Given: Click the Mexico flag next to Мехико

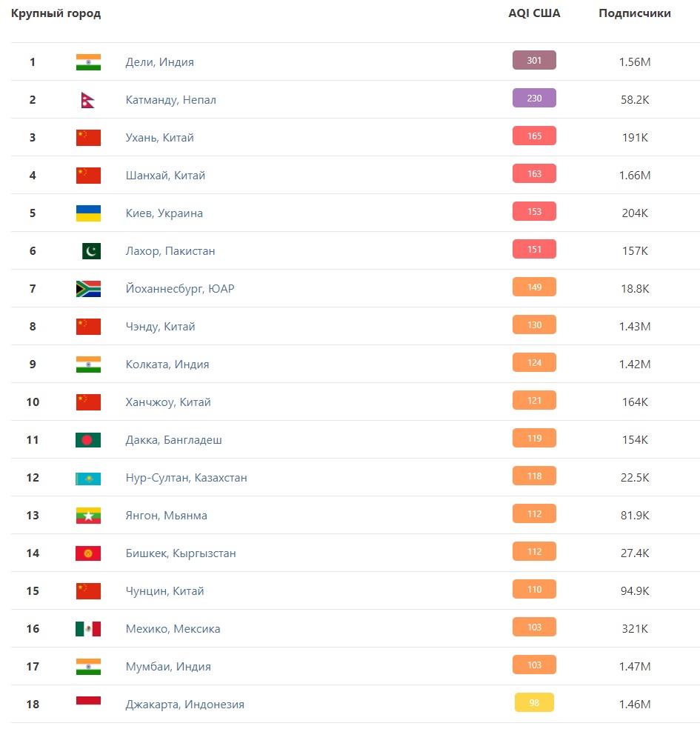Looking at the screenshot, I should tap(88, 629).
